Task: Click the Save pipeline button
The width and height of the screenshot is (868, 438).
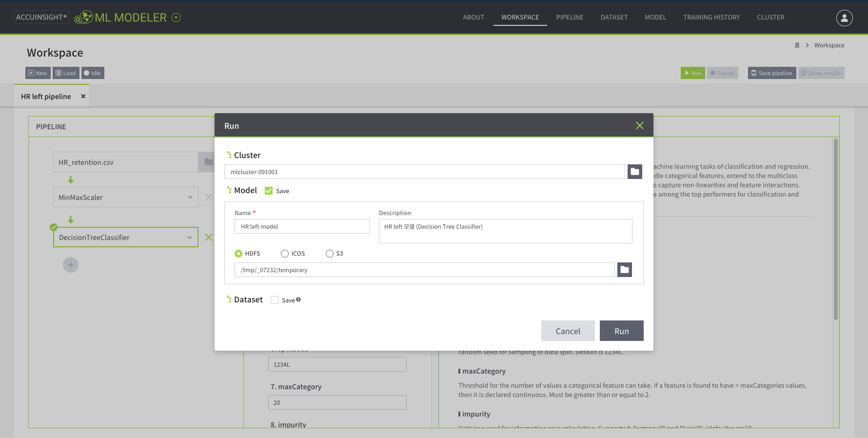Action: pos(771,73)
